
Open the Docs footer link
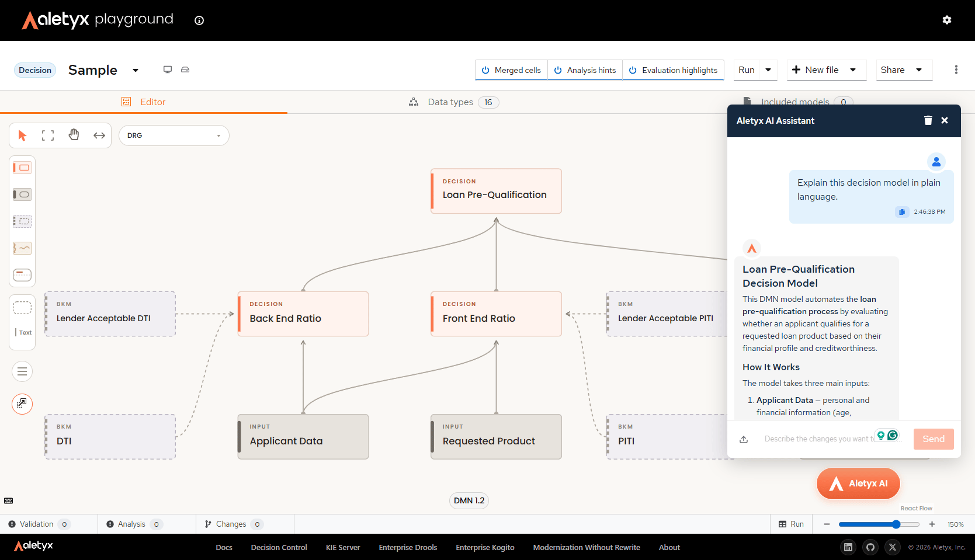point(224,547)
